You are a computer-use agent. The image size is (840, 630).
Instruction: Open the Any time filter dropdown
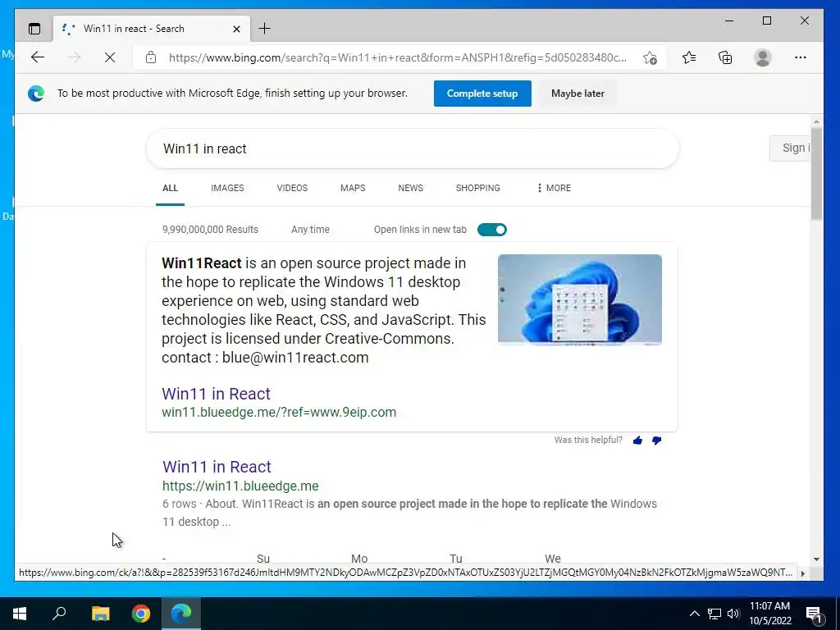point(310,230)
